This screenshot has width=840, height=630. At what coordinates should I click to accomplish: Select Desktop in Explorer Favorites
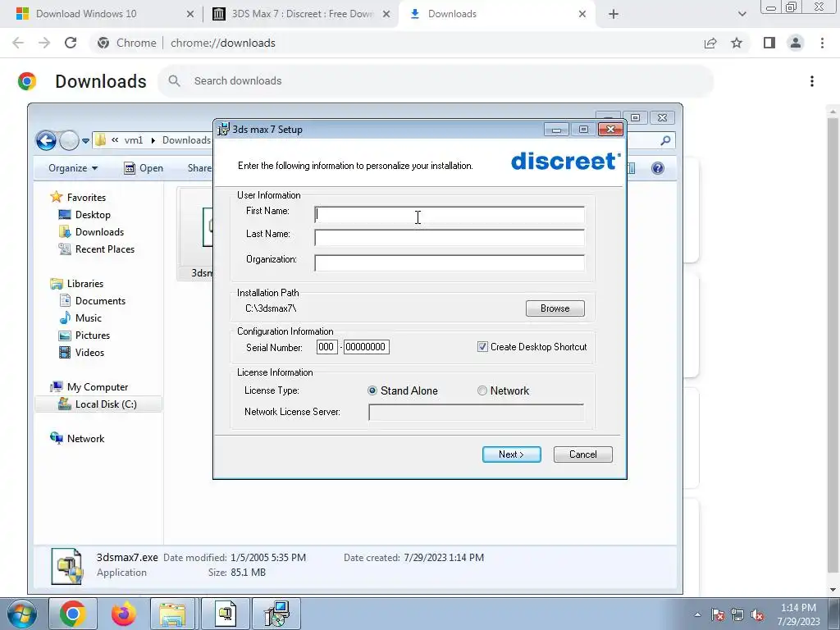coord(93,215)
